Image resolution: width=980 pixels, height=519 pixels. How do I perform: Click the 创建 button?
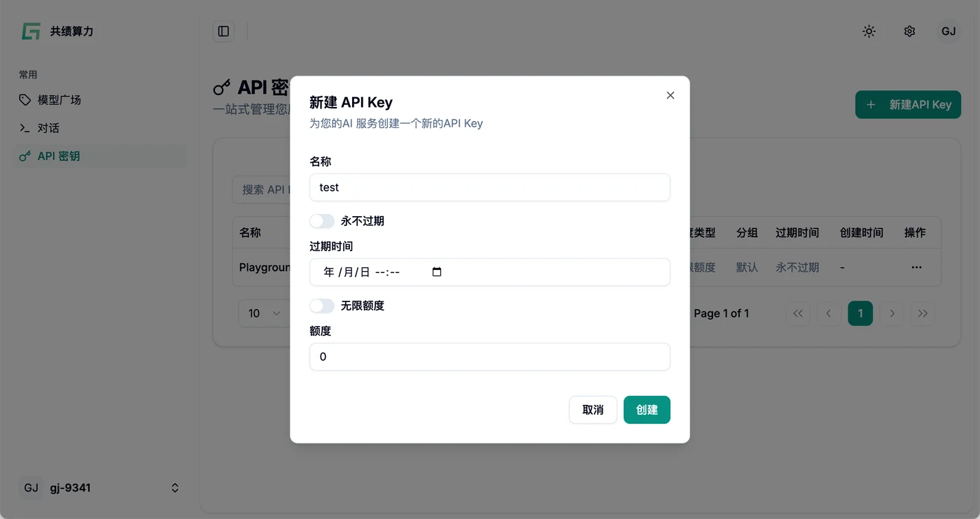click(647, 410)
